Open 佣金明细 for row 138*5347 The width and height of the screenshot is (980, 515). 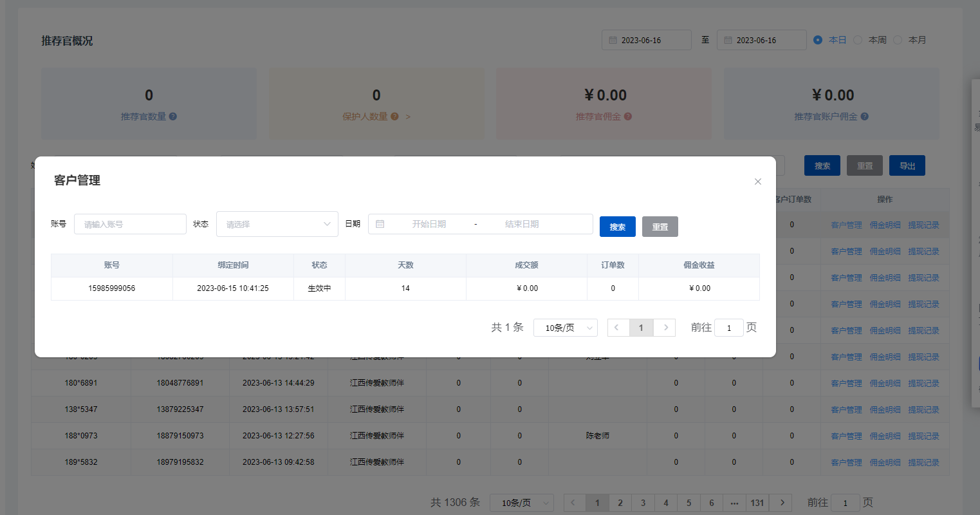click(885, 409)
